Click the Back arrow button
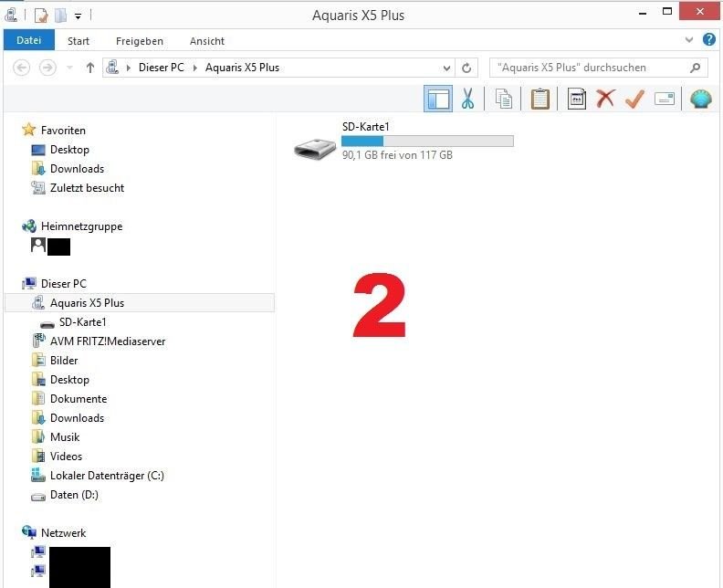 click(22, 68)
